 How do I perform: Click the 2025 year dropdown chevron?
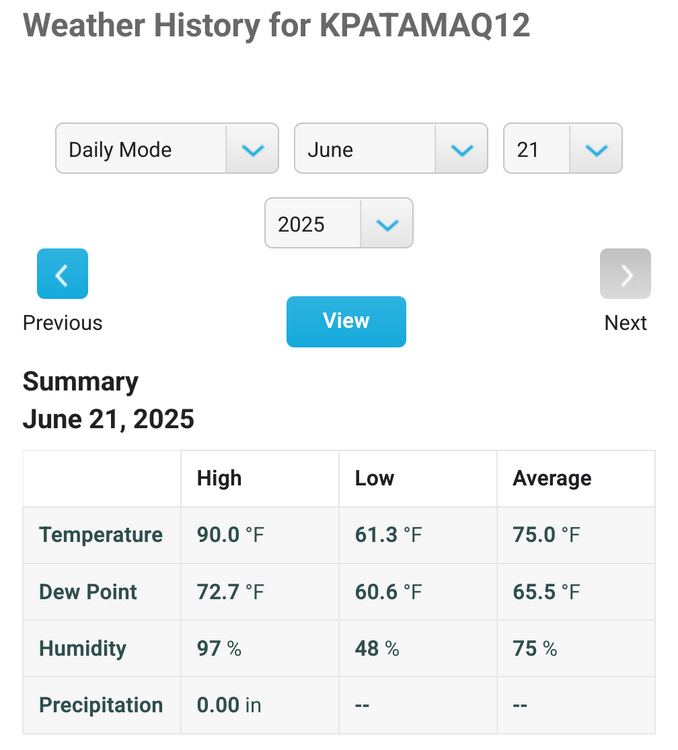click(387, 224)
